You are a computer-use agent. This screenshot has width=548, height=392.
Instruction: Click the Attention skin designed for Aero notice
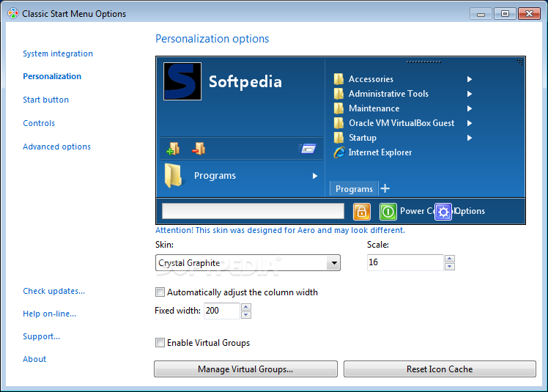click(x=280, y=231)
